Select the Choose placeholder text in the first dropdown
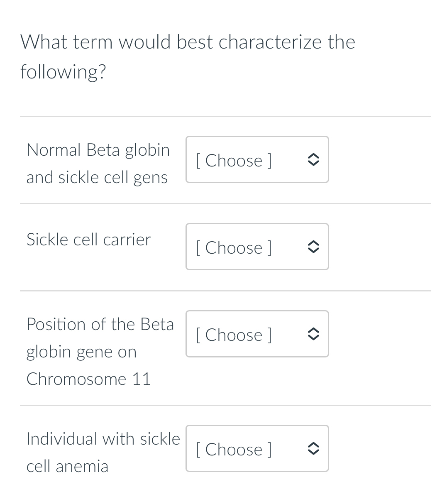Image resolution: width=437 pixels, height=504 pixels. [x=234, y=160]
